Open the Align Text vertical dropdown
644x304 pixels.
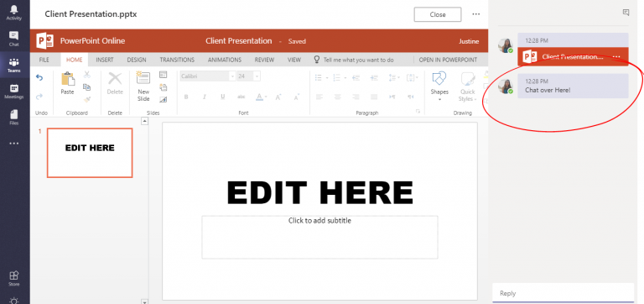pos(412,77)
